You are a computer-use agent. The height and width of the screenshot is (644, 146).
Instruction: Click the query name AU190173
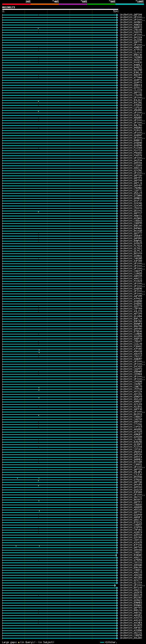click(x=8, y=7)
